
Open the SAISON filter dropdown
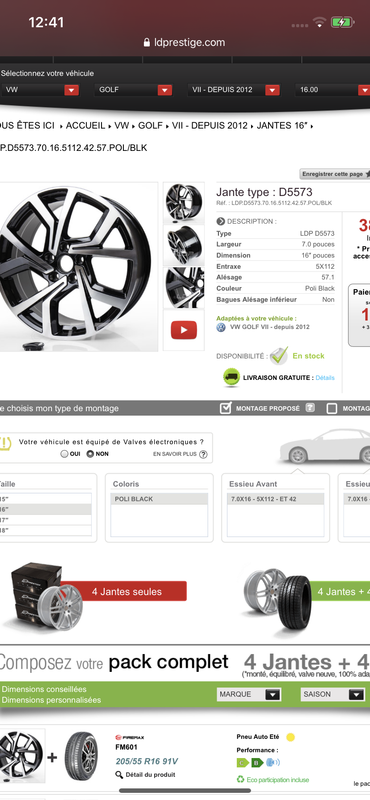coord(333,694)
